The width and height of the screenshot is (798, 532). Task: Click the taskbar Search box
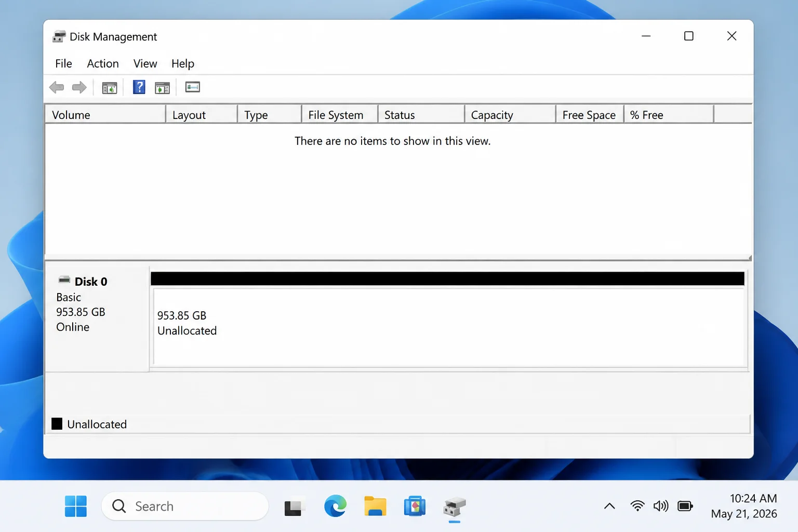[185, 506]
